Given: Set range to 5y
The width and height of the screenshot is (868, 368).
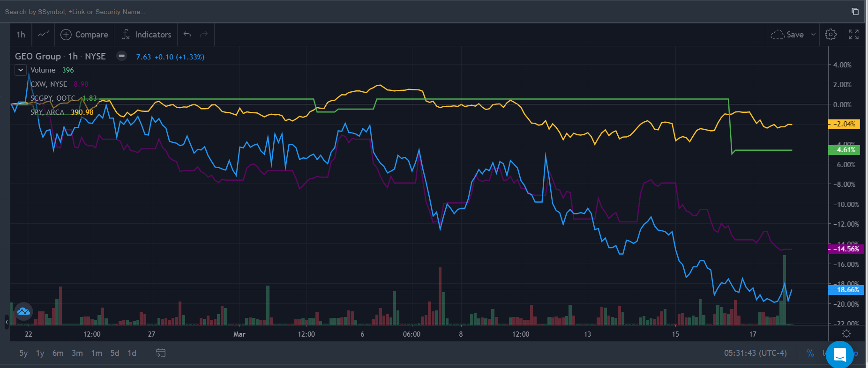Looking at the screenshot, I should tap(23, 353).
